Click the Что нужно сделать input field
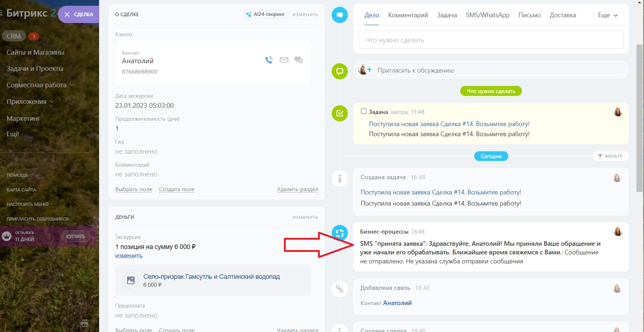Viewport: 644px width, 332px height. 491,40
